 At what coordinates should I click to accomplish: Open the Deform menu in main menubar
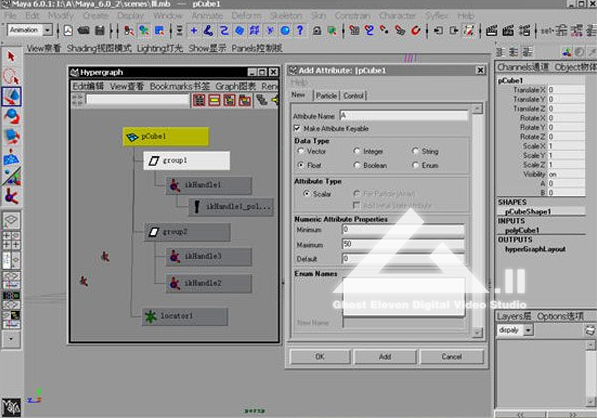click(246, 16)
